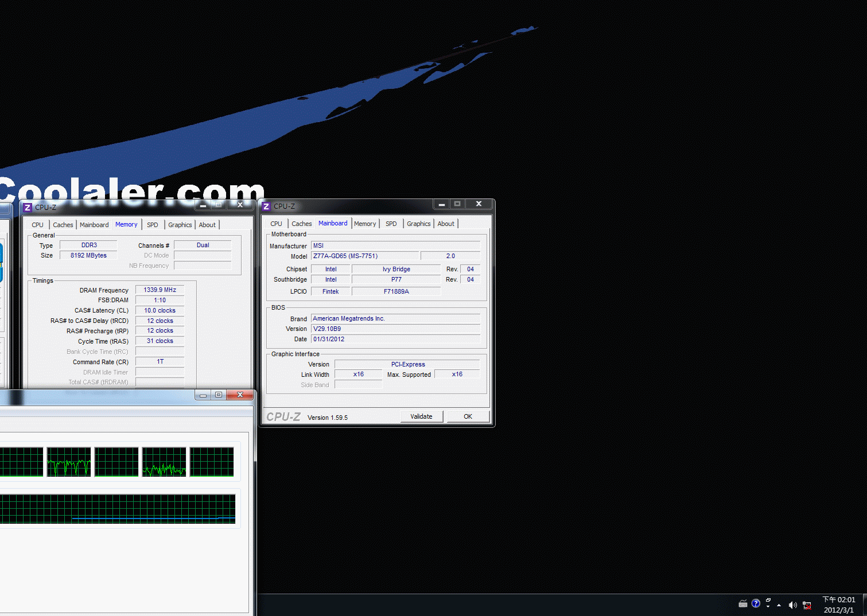Click the PCI-Express graphic interface version field
Image resolution: width=867 pixels, height=616 pixels.
[x=407, y=364]
